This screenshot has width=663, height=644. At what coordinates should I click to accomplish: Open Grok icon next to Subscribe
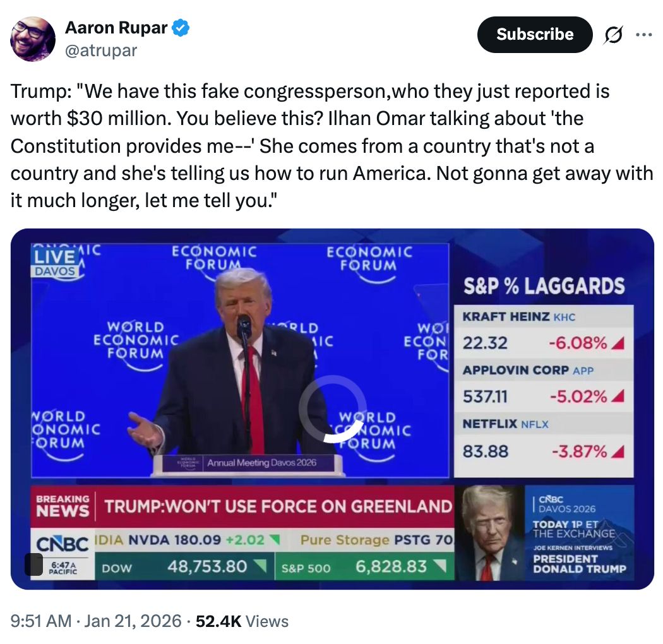(x=612, y=35)
